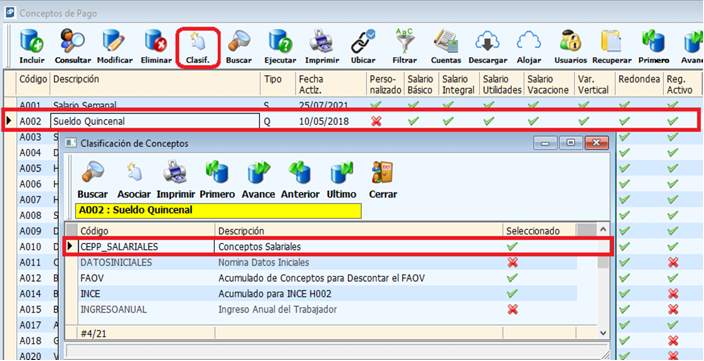
Task: Open the Usuarios tool
Action: coord(570,41)
